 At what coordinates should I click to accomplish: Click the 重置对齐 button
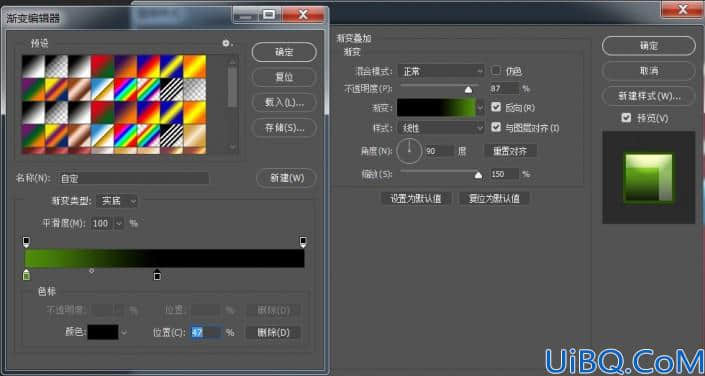(510, 151)
